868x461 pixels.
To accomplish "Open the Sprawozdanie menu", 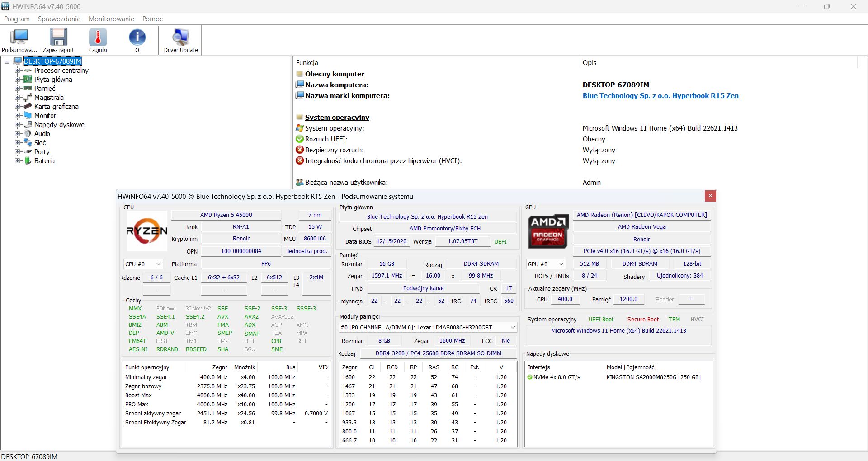I will coord(59,19).
